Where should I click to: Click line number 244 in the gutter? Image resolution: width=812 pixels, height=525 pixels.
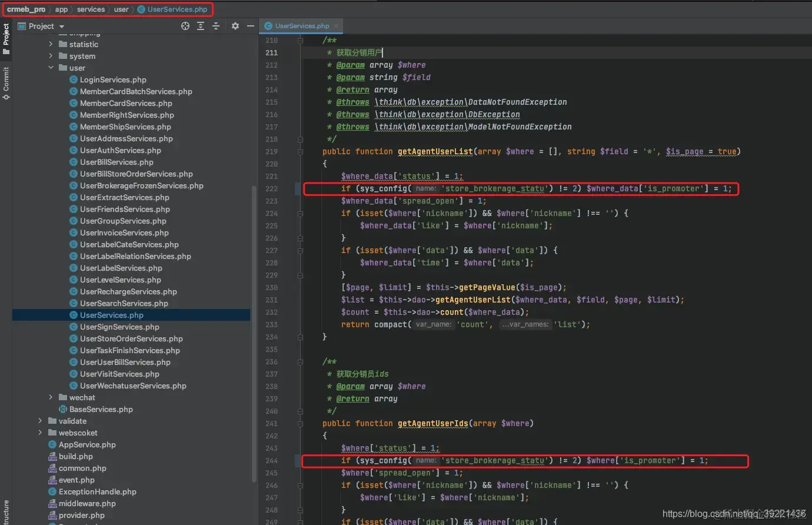271,461
